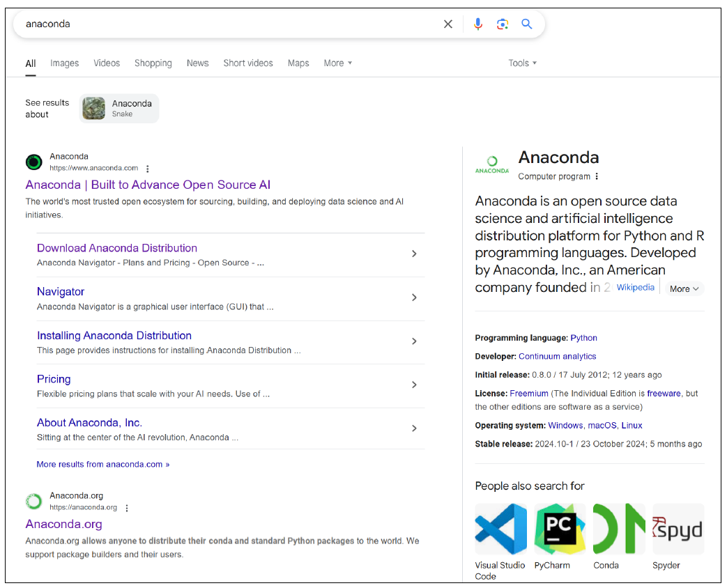Start a voice search with the microphone icon
Image resolution: width=727 pixels, height=588 pixels.
point(478,23)
